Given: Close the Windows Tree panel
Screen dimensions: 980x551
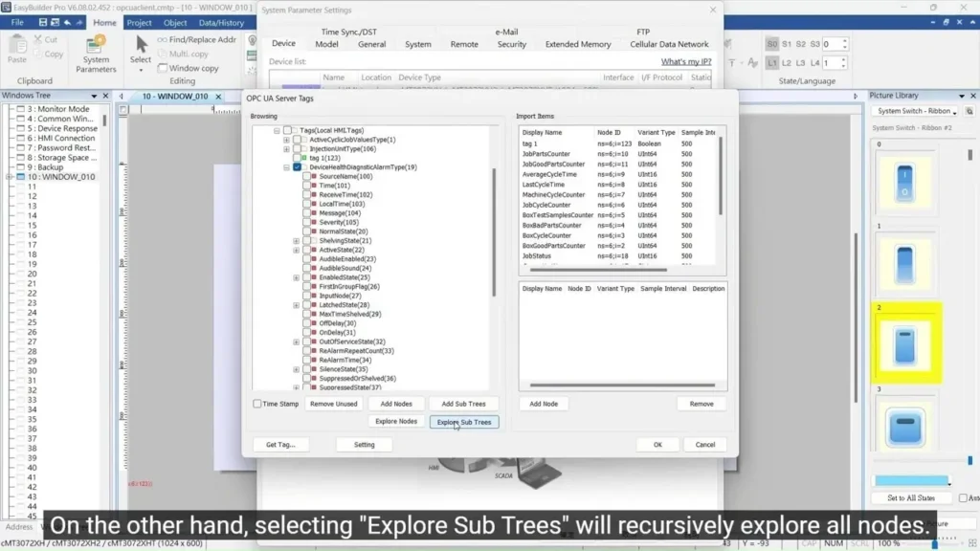Looking at the screenshot, I should click(105, 96).
